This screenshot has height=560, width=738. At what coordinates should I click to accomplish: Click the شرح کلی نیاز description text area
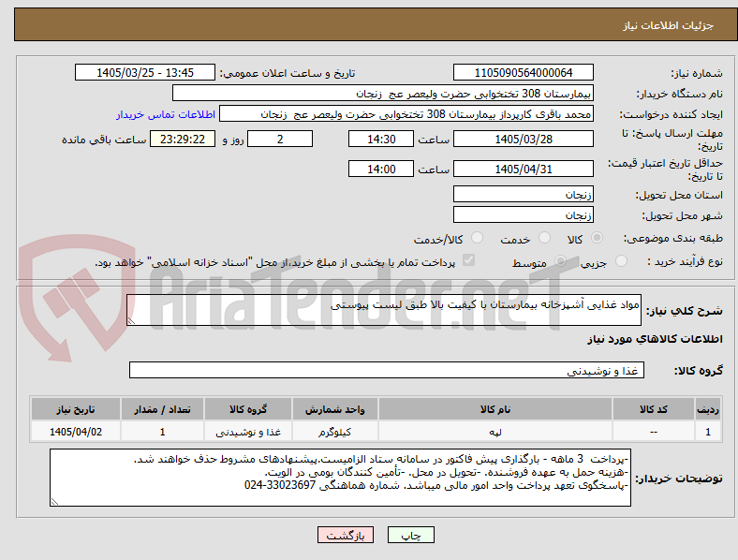[384, 310]
